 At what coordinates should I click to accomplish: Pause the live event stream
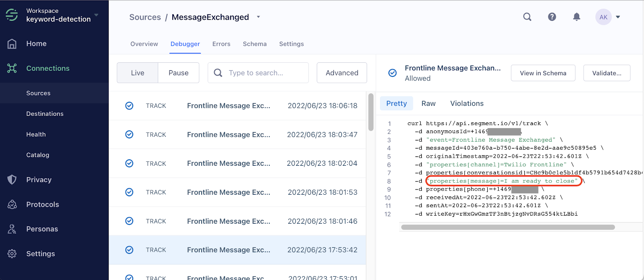click(x=179, y=73)
